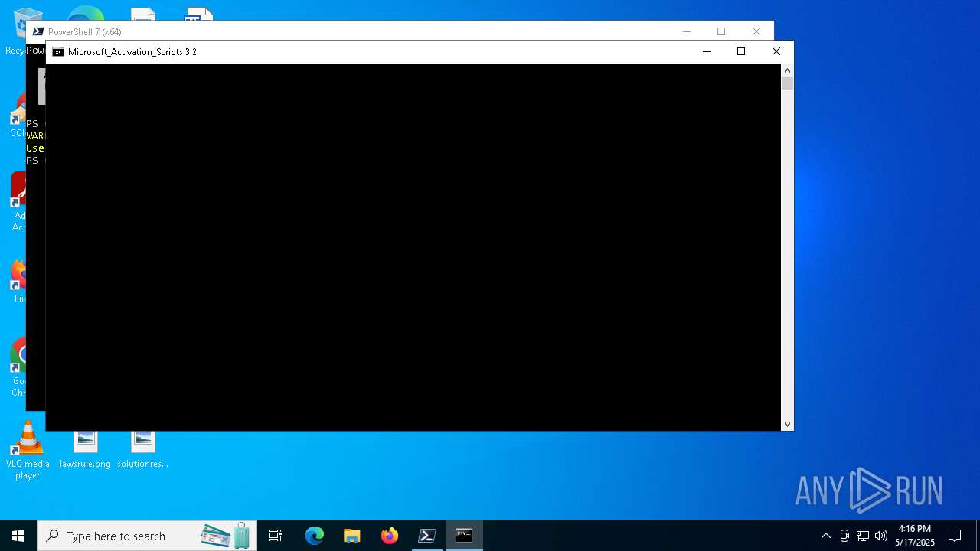980x551 pixels.
Task: Maximize the PowerShell 7 (x64) window
Action: (x=721, y=31)
